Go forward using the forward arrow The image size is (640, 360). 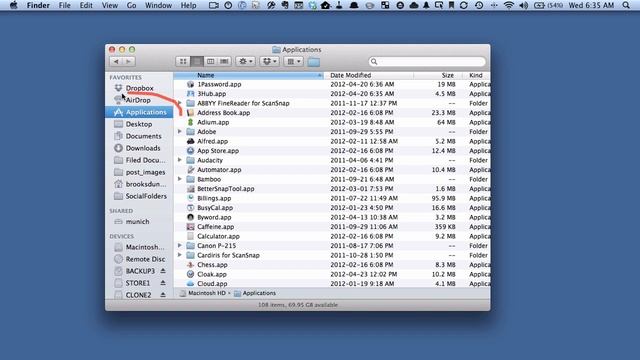click(129, 61)
